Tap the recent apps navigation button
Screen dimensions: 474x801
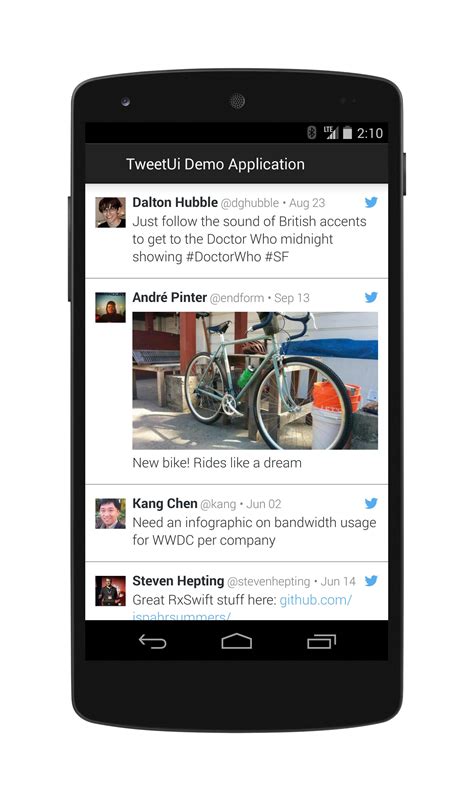[321, 642]
